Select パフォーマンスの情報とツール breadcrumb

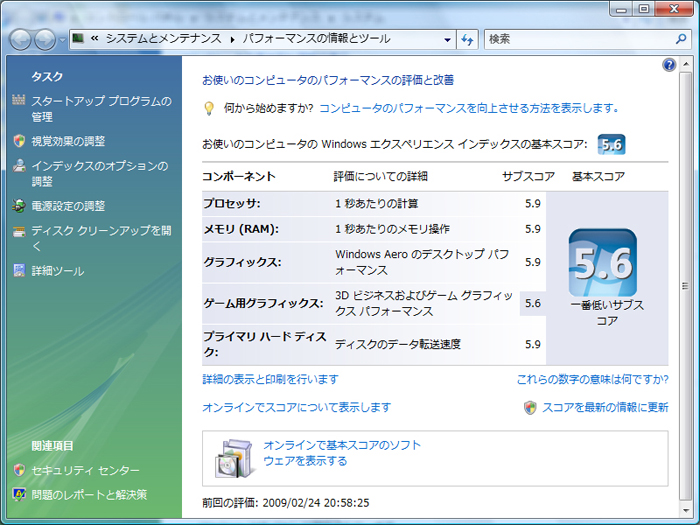(317, 39)
